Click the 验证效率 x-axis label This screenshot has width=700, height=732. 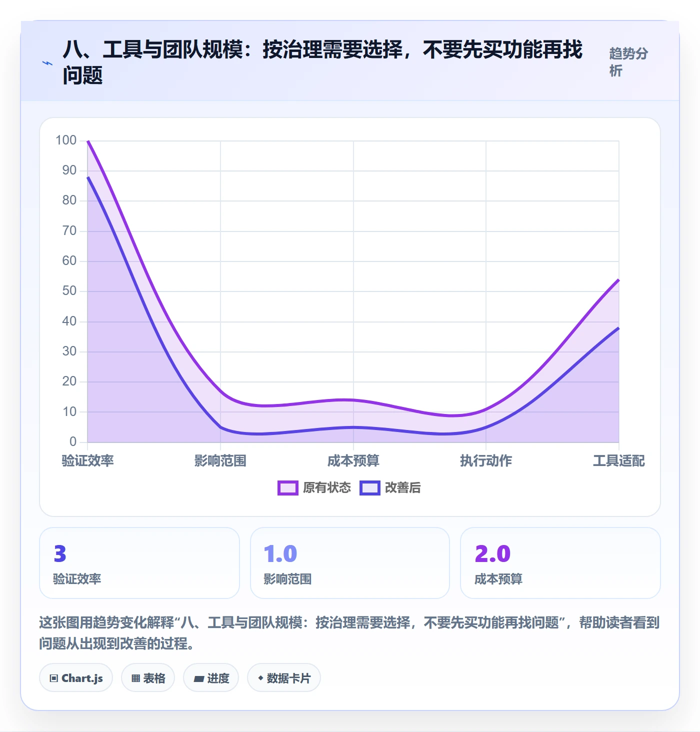pos(88,460)
